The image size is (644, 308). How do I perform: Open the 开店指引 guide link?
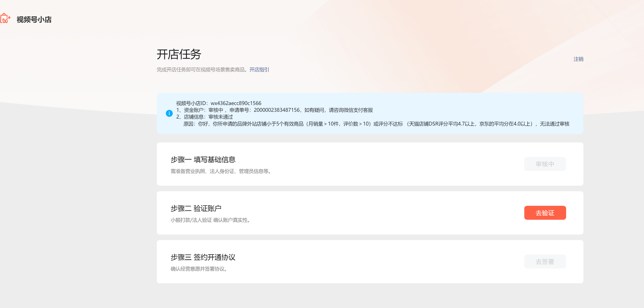click(259, 70)
